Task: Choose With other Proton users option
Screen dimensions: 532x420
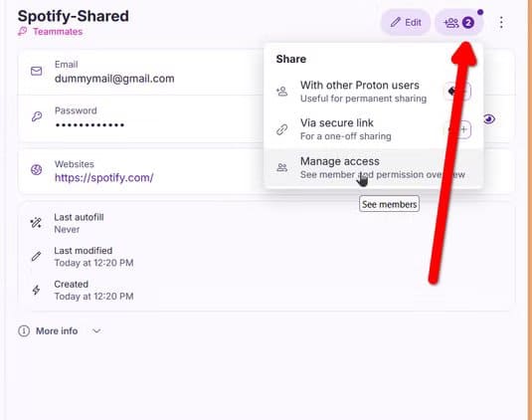Action: 373,92
